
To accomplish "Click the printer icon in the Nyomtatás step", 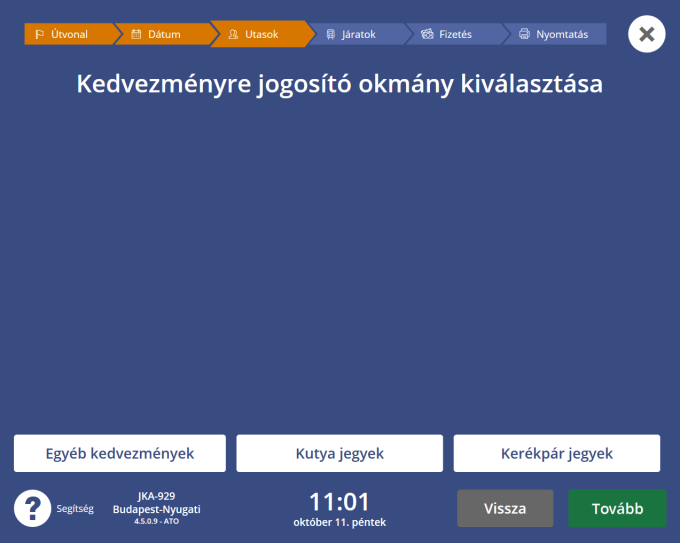I will coord(524,35).
